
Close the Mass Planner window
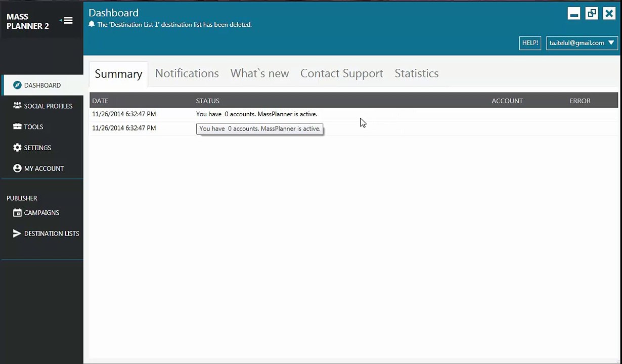click(609, 14)
